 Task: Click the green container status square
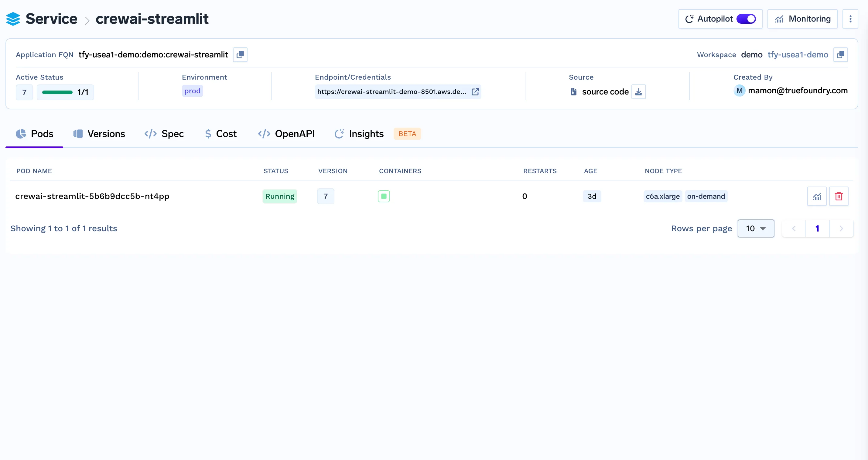[x=384, y=196]
